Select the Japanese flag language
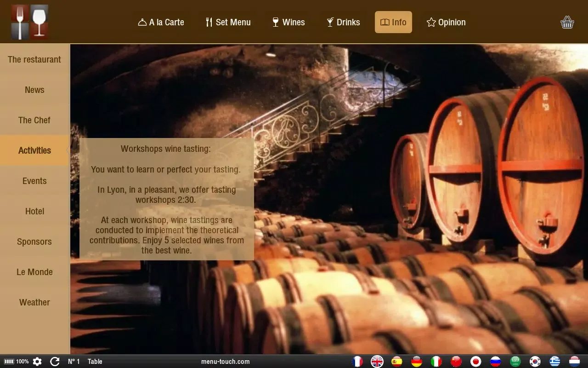The height and width of the screenshot is (368, 588). [476, 362]
